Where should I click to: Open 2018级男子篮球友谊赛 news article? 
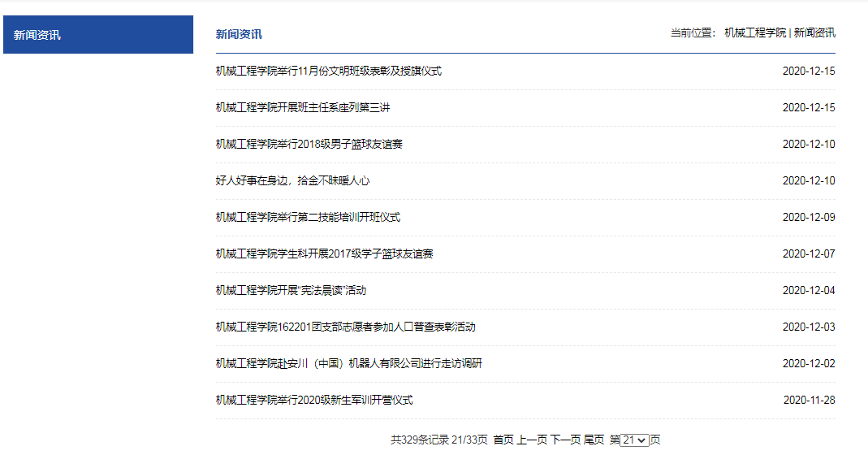[x=309, y=145]
